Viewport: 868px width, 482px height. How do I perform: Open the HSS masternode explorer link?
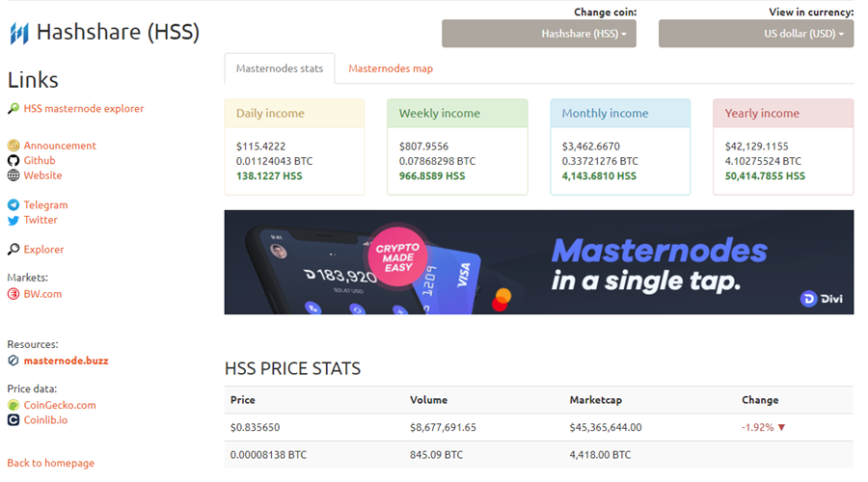click(84, 109)
